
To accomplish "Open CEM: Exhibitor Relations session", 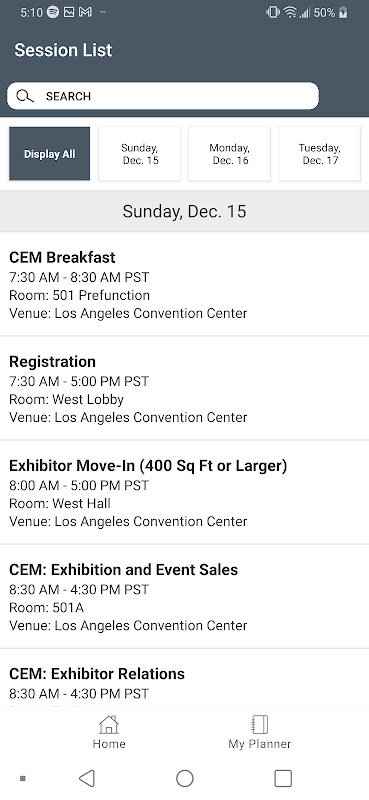I will point(184,678).
